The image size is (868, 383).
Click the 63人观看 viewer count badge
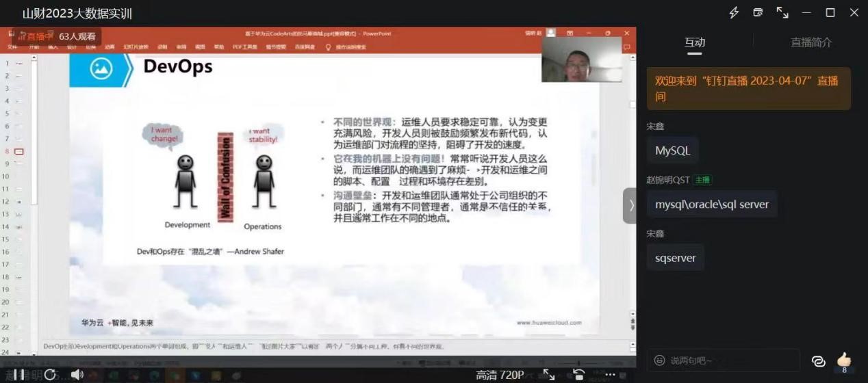(x=77, y=36)
